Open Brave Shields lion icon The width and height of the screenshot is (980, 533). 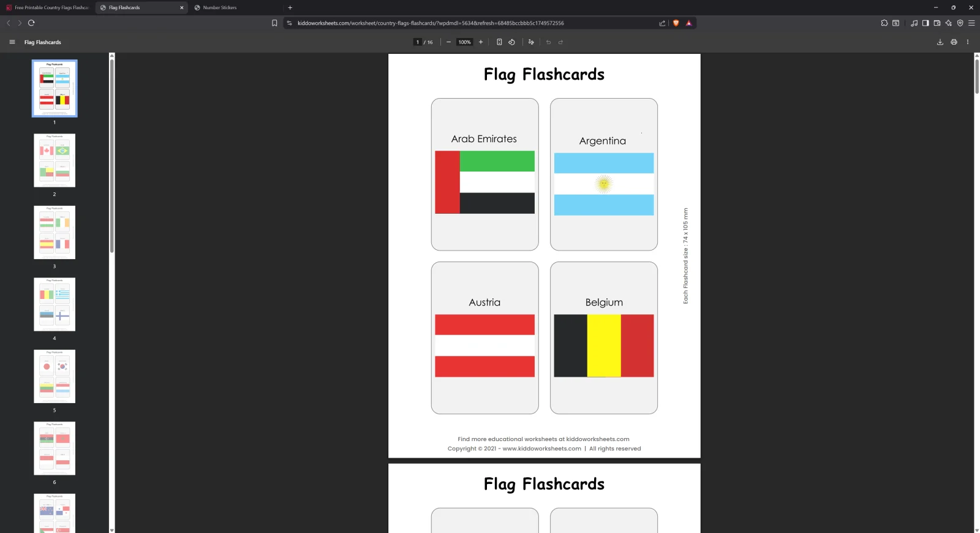click(x=676, y=23)
